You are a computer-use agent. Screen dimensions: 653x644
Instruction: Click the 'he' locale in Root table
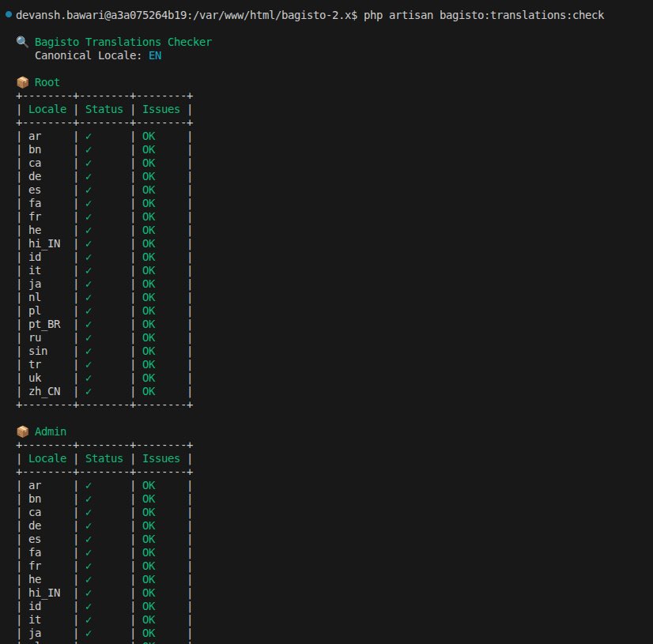tap(35, 230)
